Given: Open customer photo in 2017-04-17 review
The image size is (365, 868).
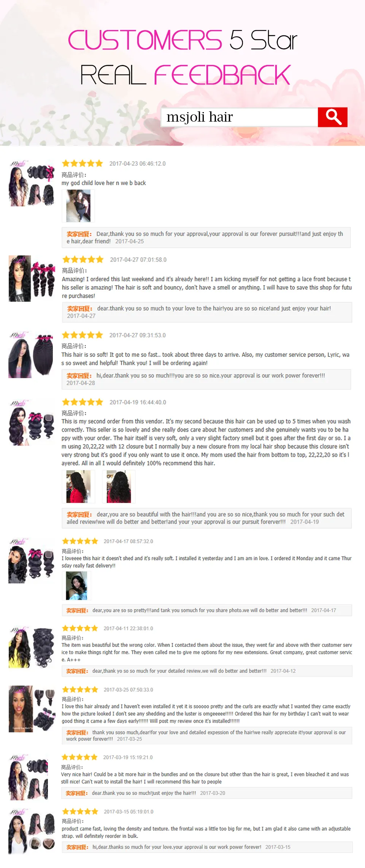Looking at the screenshot, I should click(76, 586).
